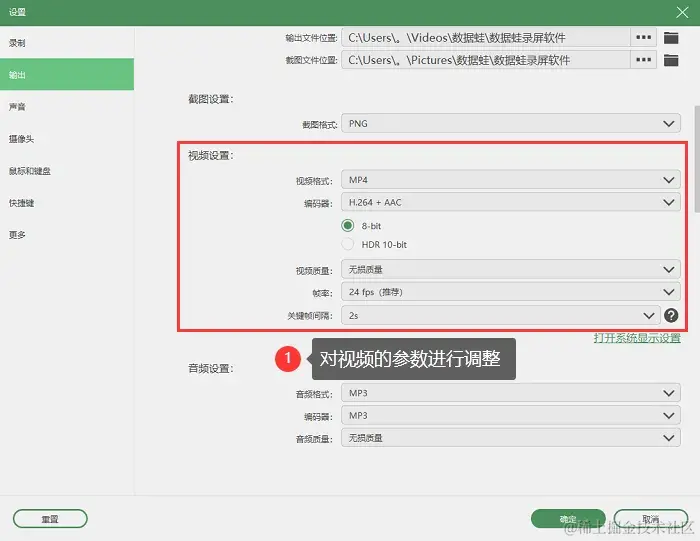
Task: Close the settings window with X
Action: pos(682,12)
